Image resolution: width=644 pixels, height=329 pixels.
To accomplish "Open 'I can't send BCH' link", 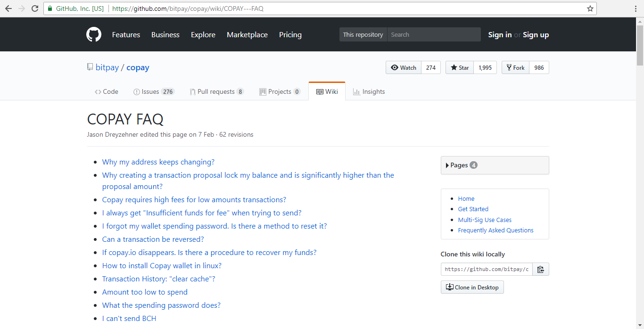I will click(x=129, y=318).
